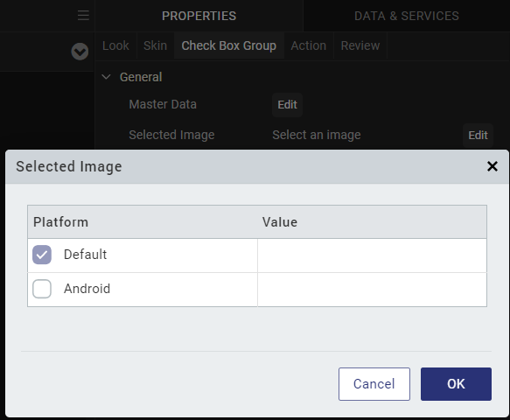
Task: Check the Android platform checkbox
Action: point(42,289)
